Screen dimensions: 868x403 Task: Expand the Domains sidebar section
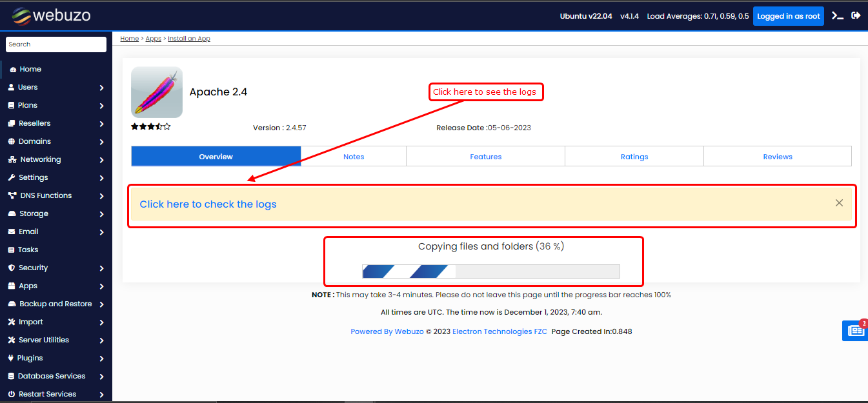click(102, 142)
